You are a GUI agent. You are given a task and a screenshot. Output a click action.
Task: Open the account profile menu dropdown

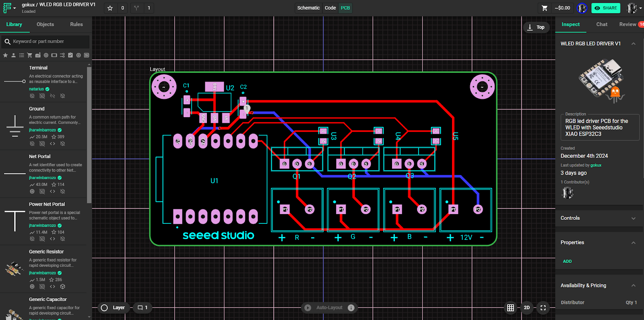(x=634, y=8)
